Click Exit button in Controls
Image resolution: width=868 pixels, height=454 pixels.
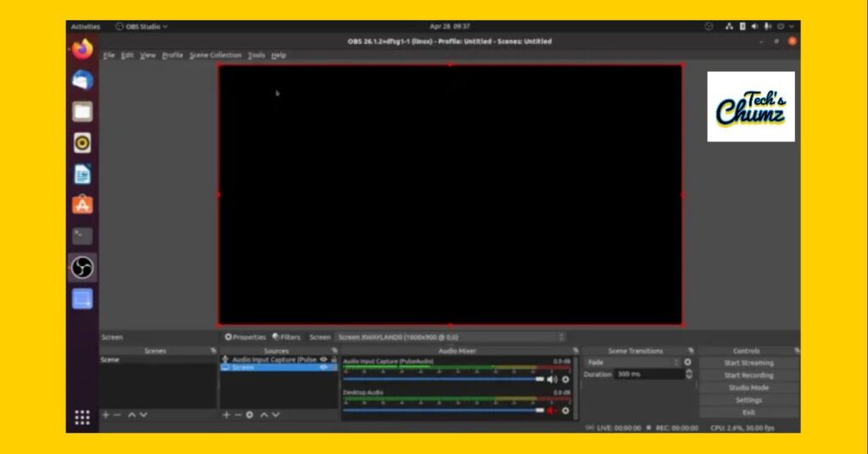[x=748, y=412]
